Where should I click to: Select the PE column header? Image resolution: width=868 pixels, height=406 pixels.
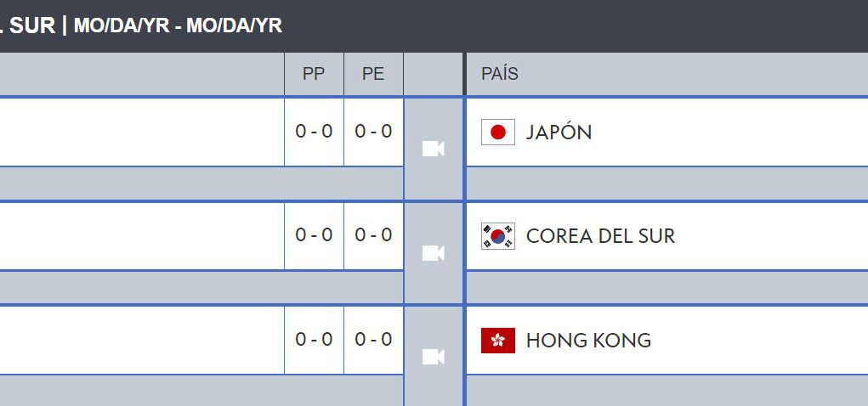click(374, 74)
